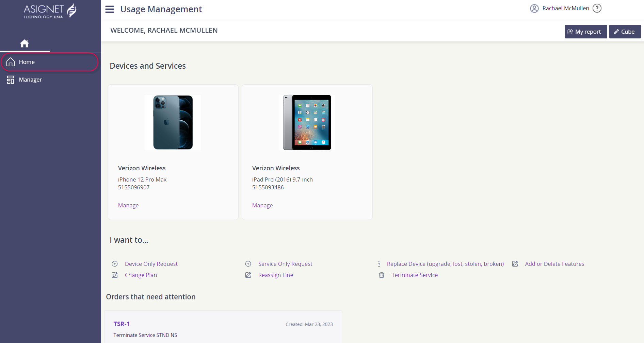Open Service Only Request link
This screenshot has height=343, width=644.
285,264
